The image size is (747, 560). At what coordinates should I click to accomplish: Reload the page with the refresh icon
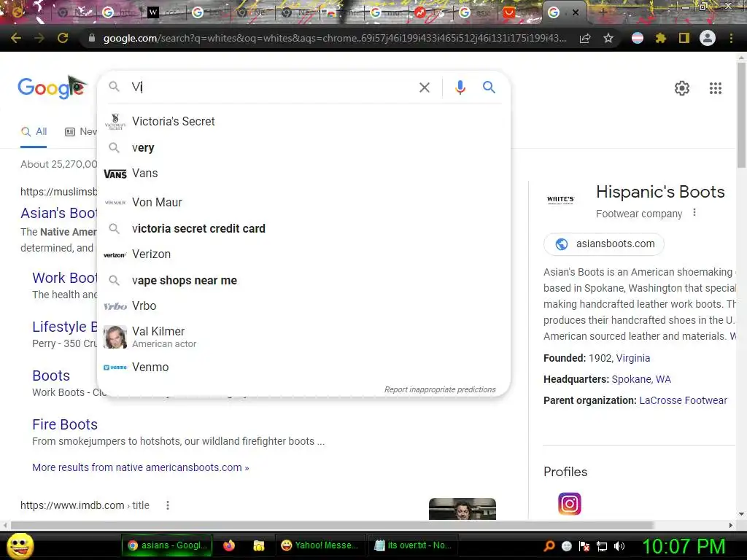coord(63,38)
